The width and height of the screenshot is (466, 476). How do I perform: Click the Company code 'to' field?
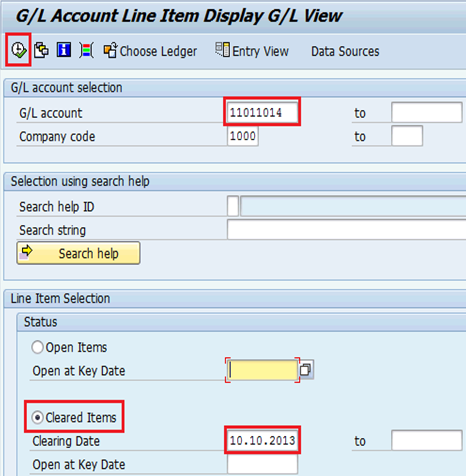[407, 136]
